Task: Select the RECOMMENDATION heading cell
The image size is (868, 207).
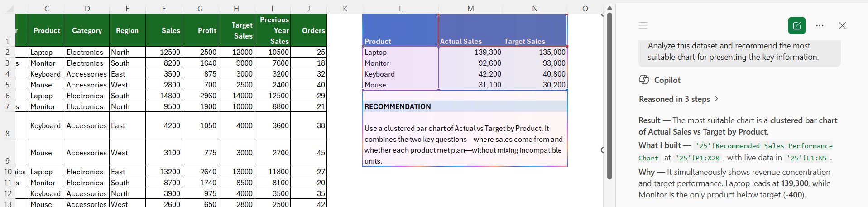Action: pyautogui.click(x=465, y=106)
